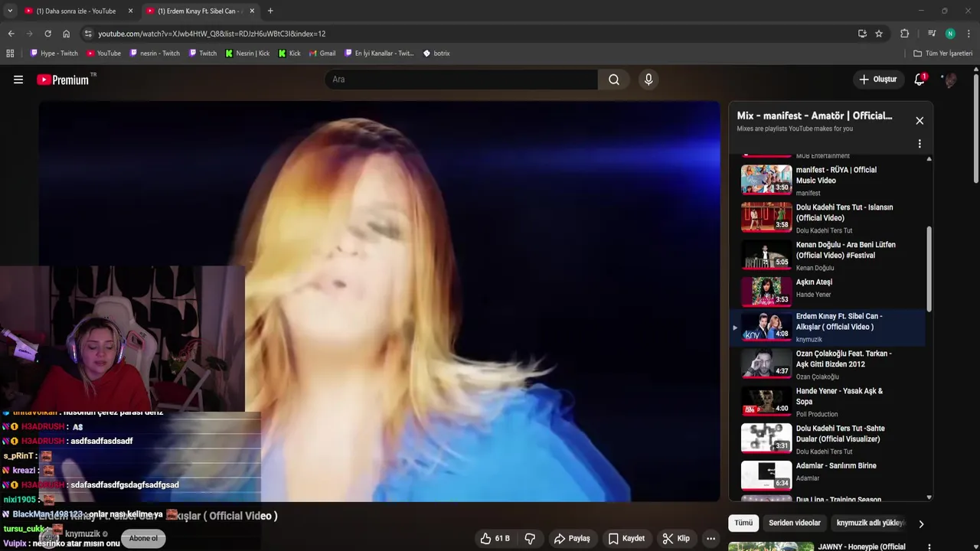Open 'Nesrin | Kick' bookmark
Image resolution: width=980 pixels, height=551 pixels.
pos(247,54)
